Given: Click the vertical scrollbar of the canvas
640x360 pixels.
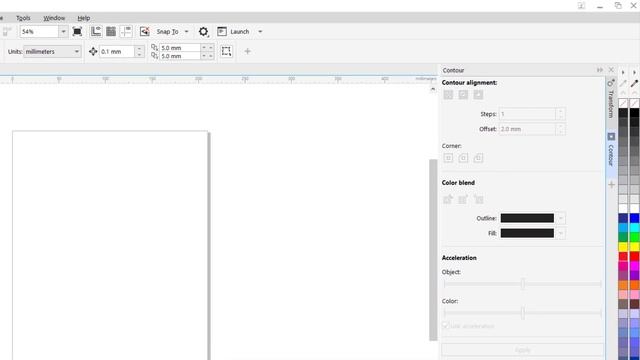Looking at the screenshot, I should click(433, 249).
